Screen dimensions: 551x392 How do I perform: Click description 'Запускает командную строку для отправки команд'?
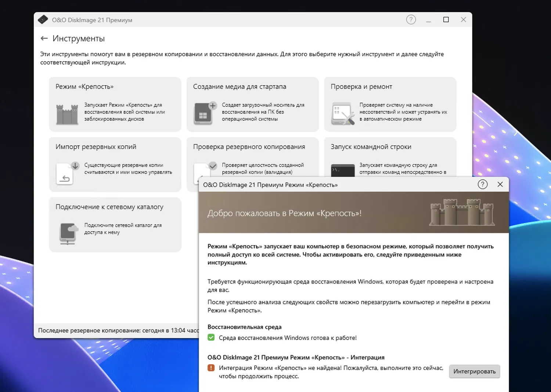pos(403,168)
